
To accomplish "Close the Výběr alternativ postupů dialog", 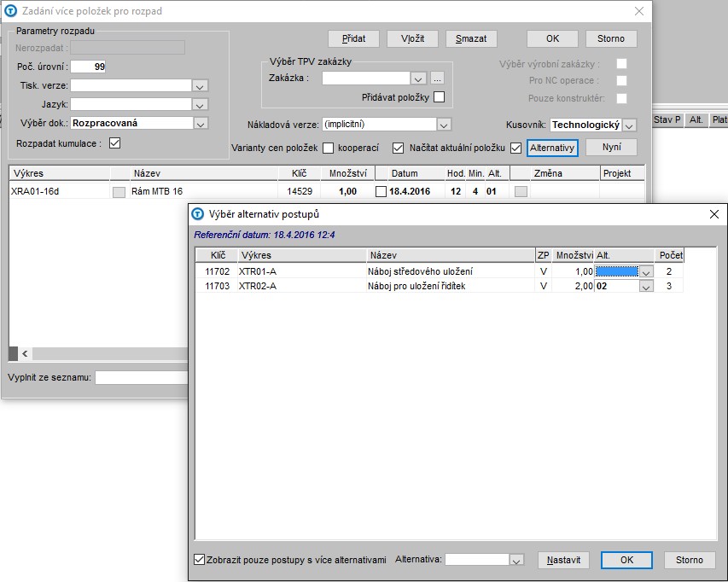I will [x=714, y=214].
